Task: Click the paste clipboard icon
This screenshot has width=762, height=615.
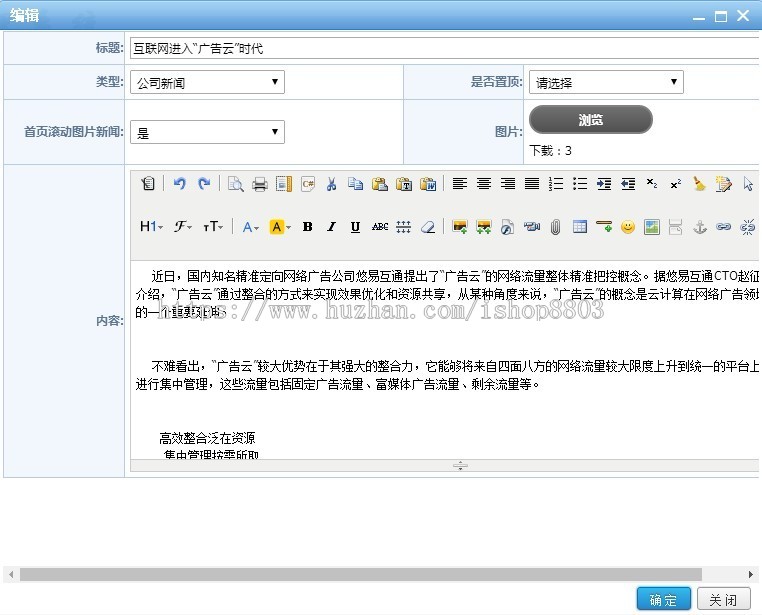Action: click(380, 184)
